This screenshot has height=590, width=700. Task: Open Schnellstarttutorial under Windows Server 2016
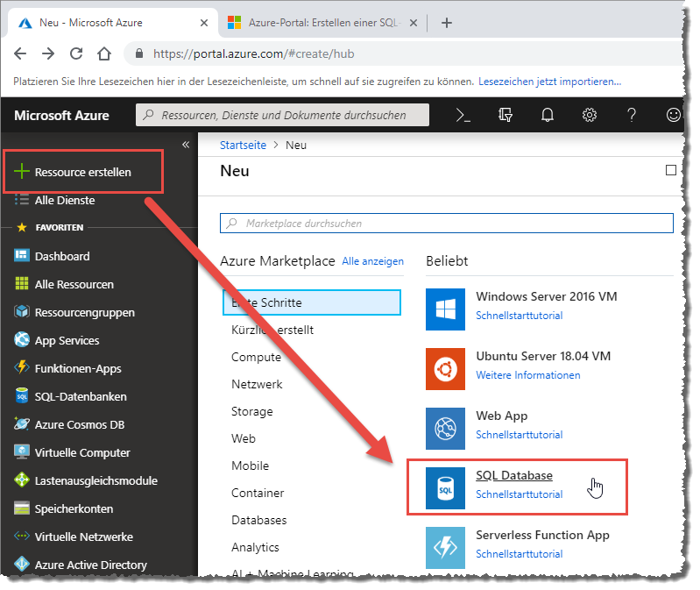click(519, 316)
